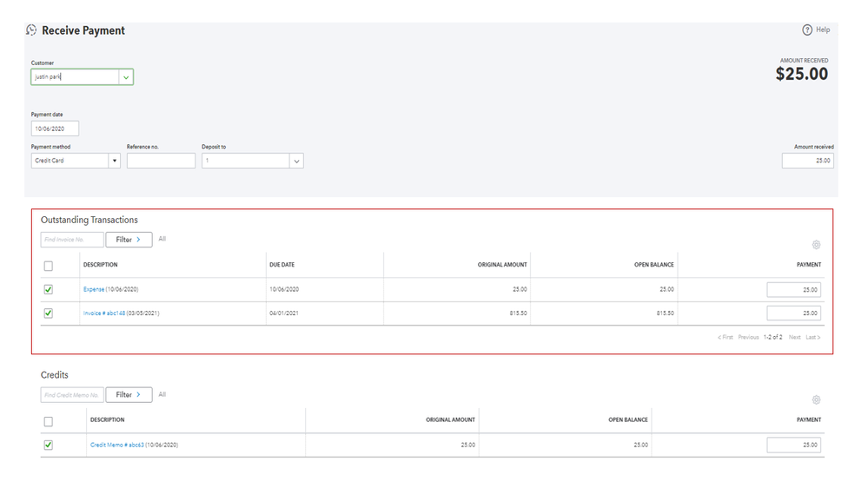Toggle select-all checkbox in Credits table

coord(49,421)
